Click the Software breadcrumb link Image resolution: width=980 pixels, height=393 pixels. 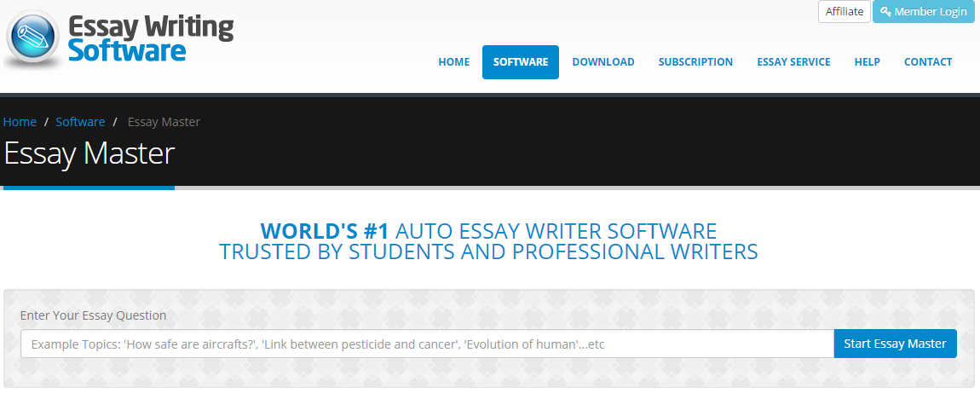click(x=80, y=122)
